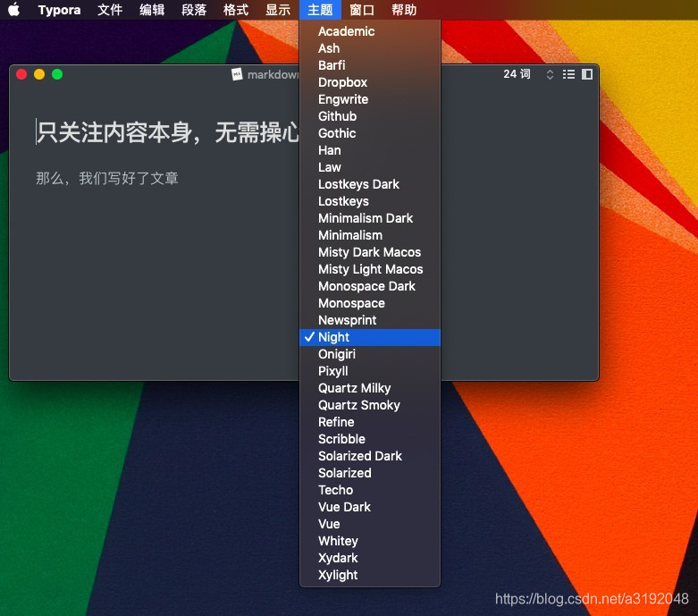Select the Techo theme
The width and height of the screenshot is (698, 616).
point(370,490)
